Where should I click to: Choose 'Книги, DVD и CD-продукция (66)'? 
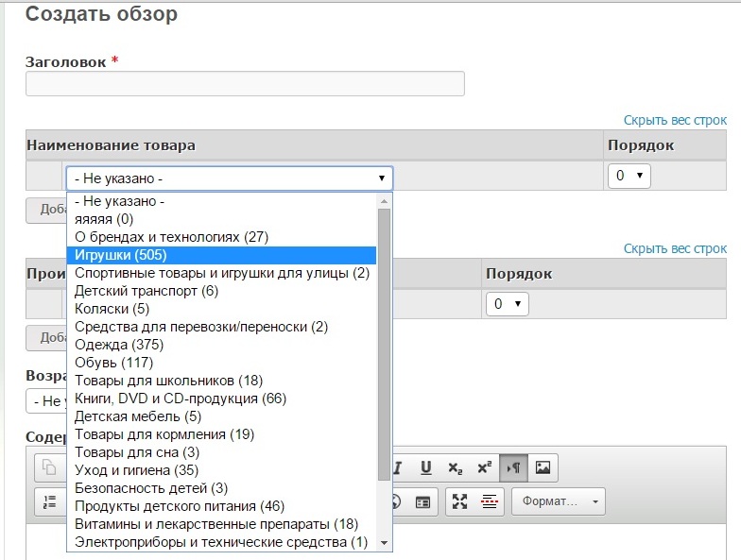[x=222, y=399]
